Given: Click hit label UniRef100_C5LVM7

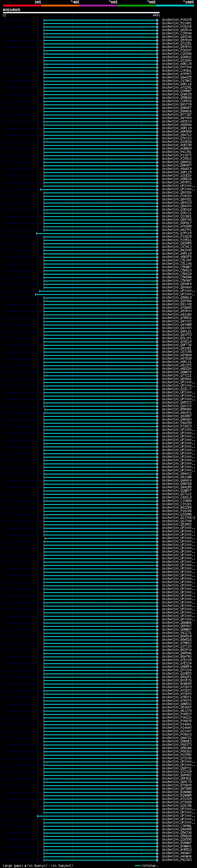Looking at the screenshot, I should (176, 260).
